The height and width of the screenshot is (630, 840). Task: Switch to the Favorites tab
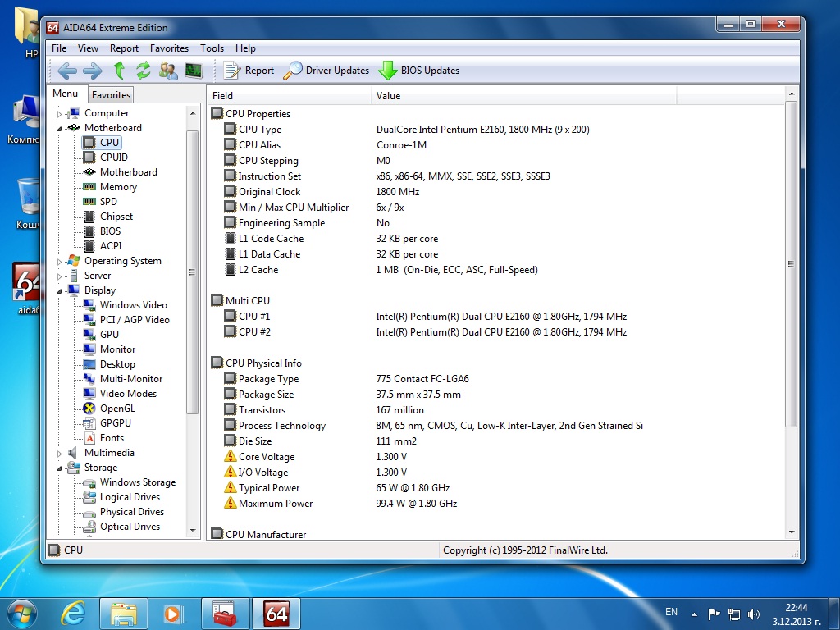coord(111,95)
